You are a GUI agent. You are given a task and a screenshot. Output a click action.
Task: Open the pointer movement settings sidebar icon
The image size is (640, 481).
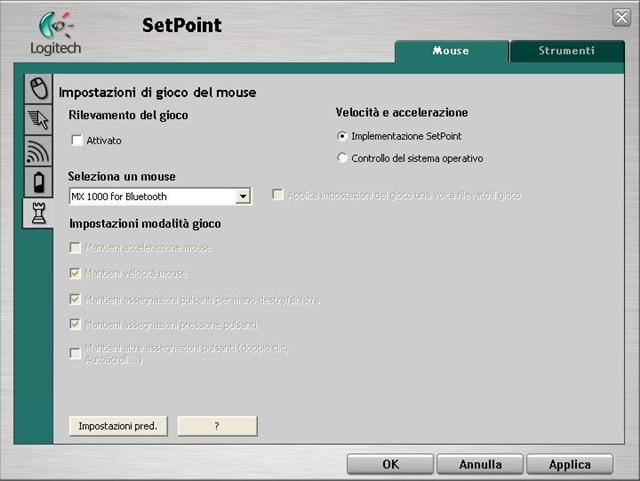click(38, 119)
